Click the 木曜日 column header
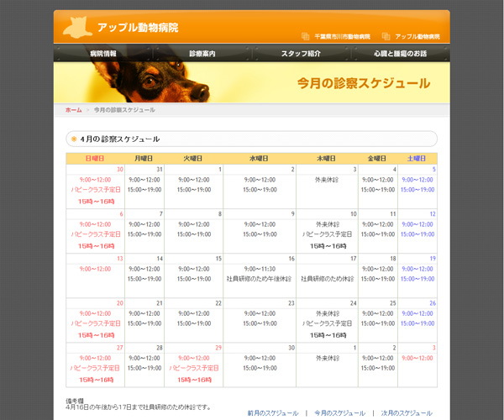The width and height of the screenshot is (504, 420). pyautogui.click(x=326, y=159)
